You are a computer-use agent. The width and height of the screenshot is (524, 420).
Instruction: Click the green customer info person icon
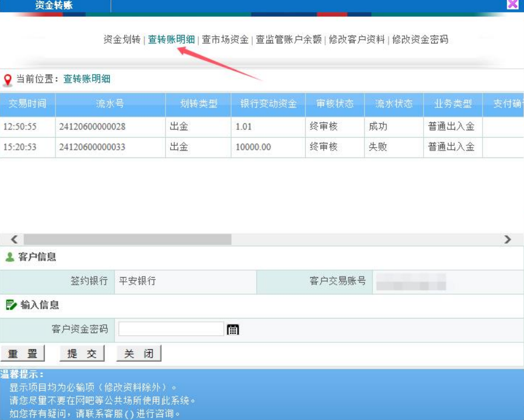[x=9, y=257]
